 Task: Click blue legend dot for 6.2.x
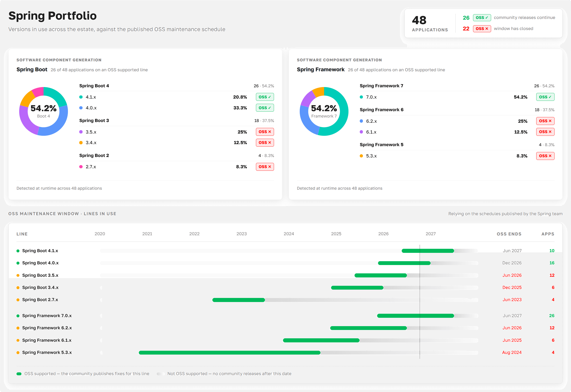[361, 121]
